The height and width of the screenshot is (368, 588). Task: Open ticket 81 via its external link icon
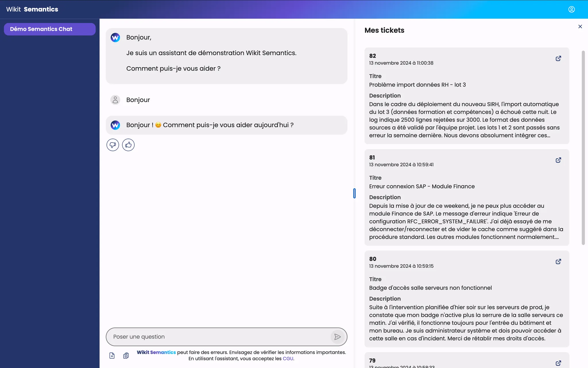[558, 160]
